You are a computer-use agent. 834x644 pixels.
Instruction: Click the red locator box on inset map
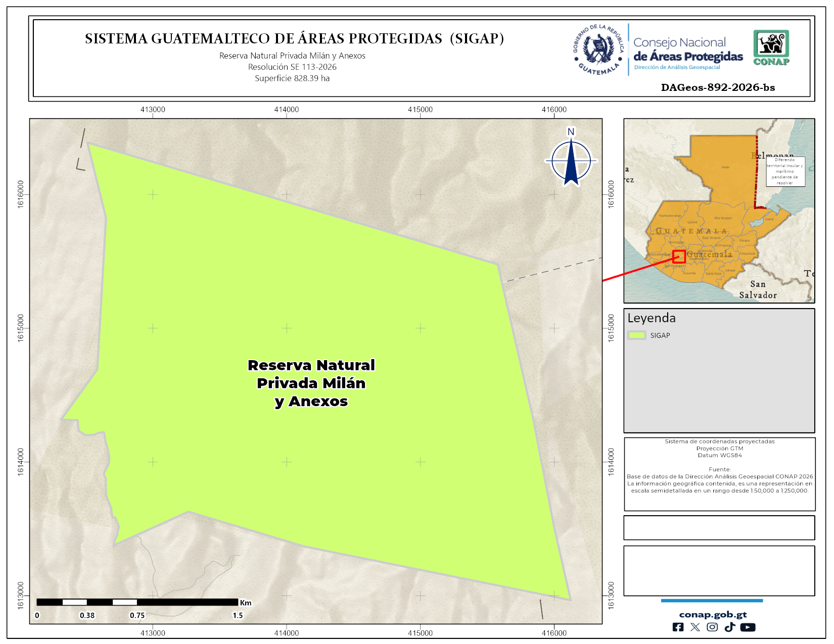tap(679, 256)
